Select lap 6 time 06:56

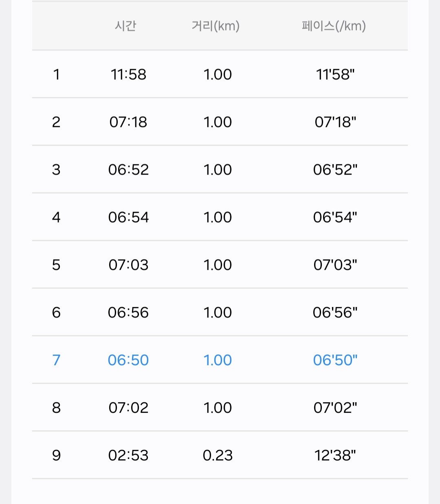coord(128,313)
